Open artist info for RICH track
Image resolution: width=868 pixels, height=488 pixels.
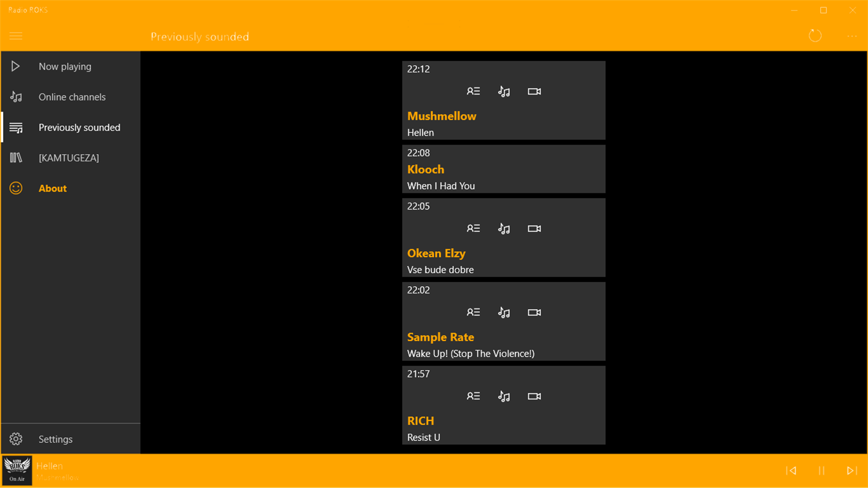pos(473,396)
